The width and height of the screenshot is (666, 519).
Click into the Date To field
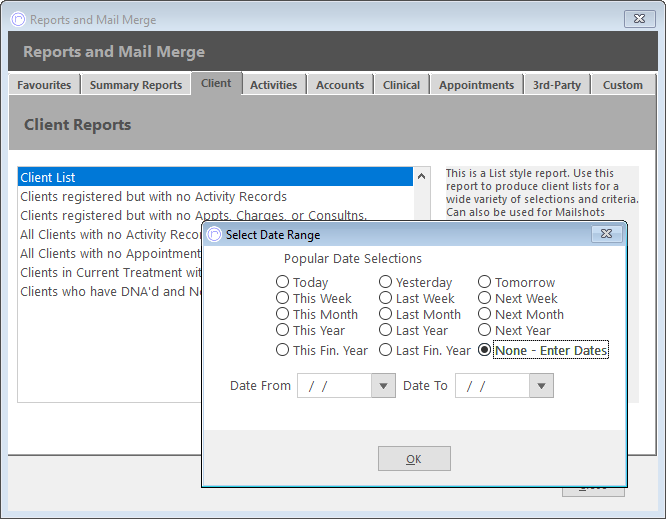coord(492,386)
